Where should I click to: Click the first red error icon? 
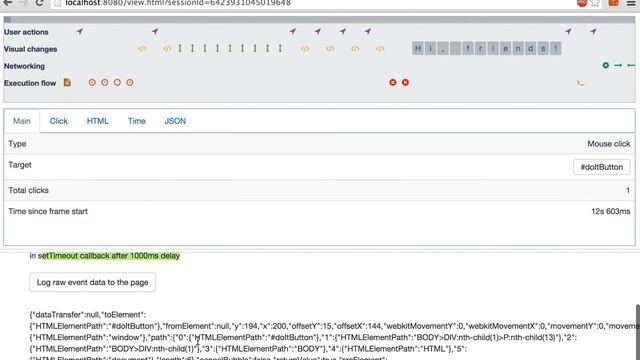click(x=393, y=82)
